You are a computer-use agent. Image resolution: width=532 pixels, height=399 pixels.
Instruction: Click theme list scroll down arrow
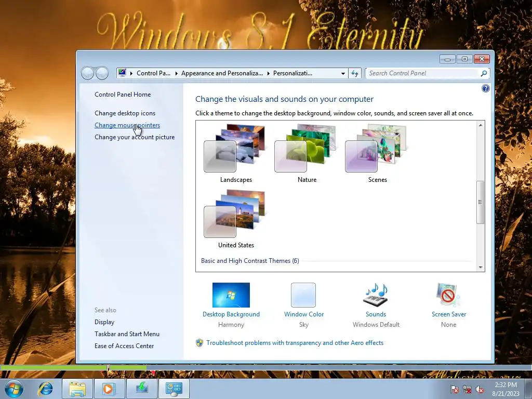tap(481, 268)
